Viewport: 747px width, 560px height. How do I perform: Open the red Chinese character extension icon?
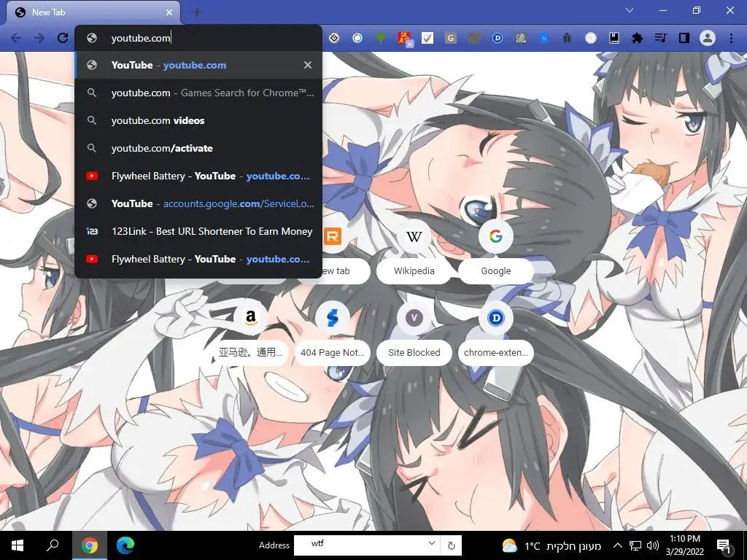(404, 38)
